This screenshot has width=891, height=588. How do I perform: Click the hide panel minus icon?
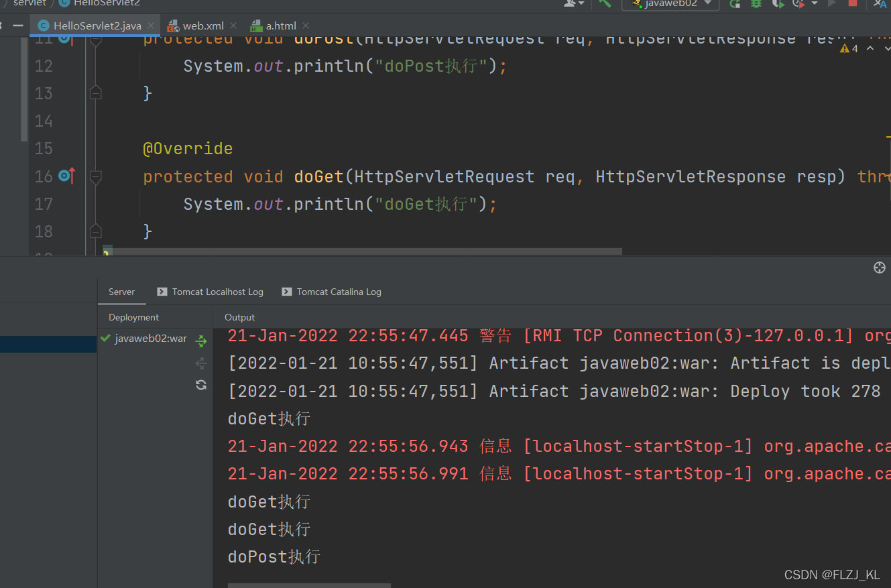(x=18, y=25)
